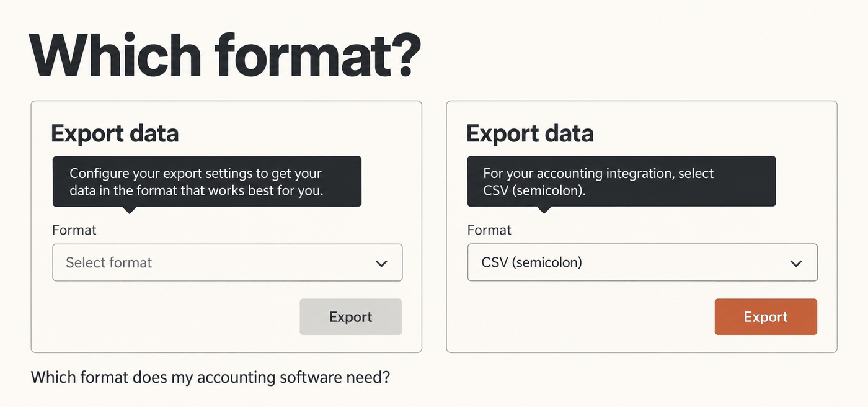
Task: Expand the CSV (semicolon) format dropdown
Action: [642, 262]
